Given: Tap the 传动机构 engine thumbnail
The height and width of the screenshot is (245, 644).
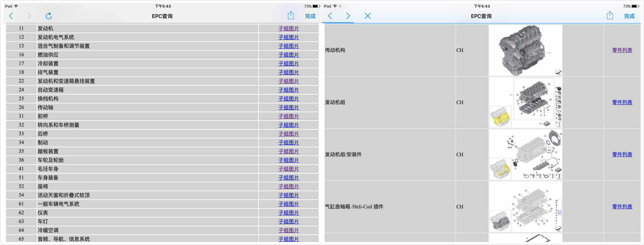Looking at the screenshot, I should 526,50.
